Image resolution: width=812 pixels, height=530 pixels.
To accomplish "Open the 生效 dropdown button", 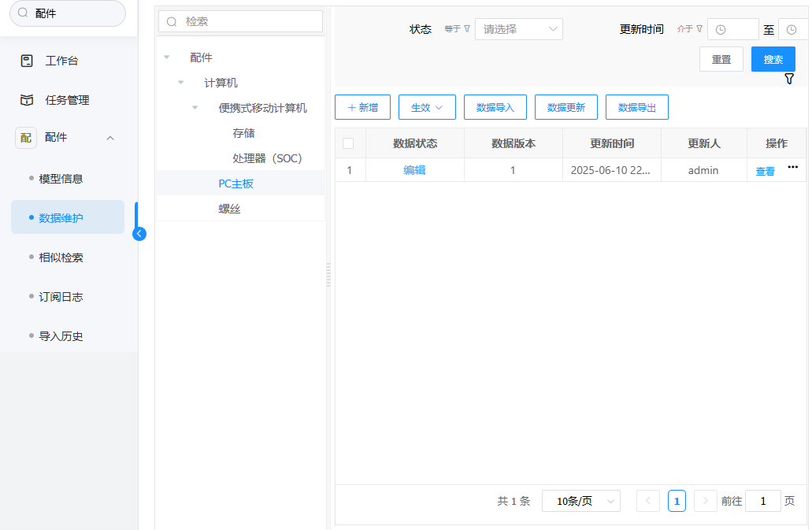I will [x=426, y=107].
